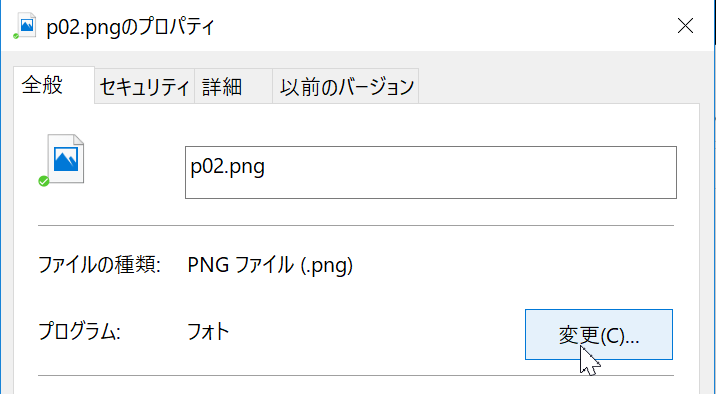This screenshot has width=716, height=394.
Task: Go to the 以前のバージョン tab
Action: tap(346, 86)
